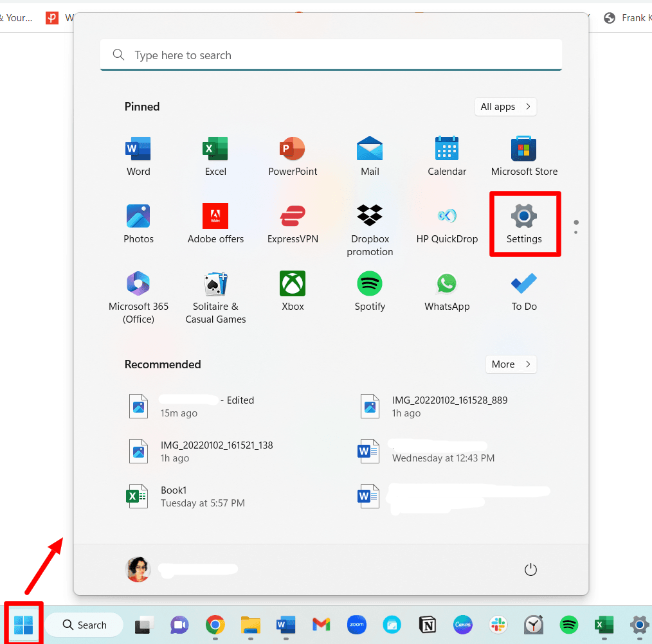Show More recommended items
The height and width of the screenshot is (644, 652).
point(511,364)
